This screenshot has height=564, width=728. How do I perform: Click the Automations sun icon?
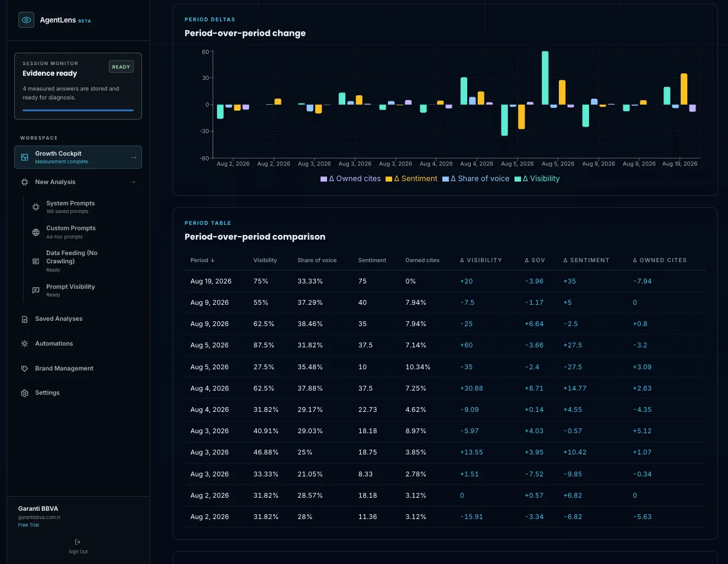25,344
